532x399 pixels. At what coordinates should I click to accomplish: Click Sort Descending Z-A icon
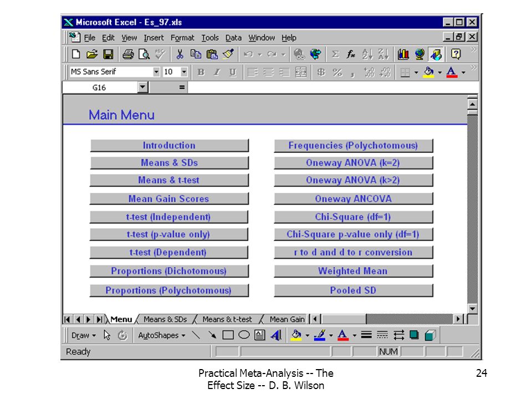(383, 54)
